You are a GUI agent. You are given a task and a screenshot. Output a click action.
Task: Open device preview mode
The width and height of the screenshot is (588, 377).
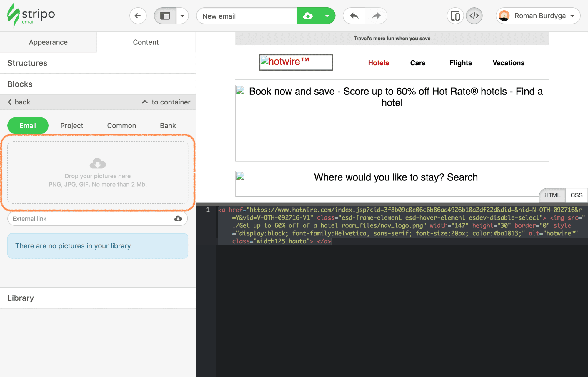click(455, 16)
